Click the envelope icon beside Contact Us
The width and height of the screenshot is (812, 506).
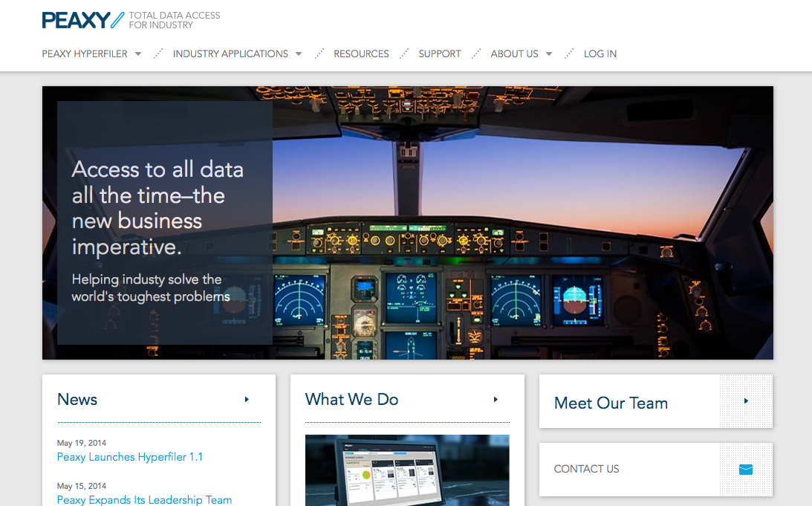point(746,470)
